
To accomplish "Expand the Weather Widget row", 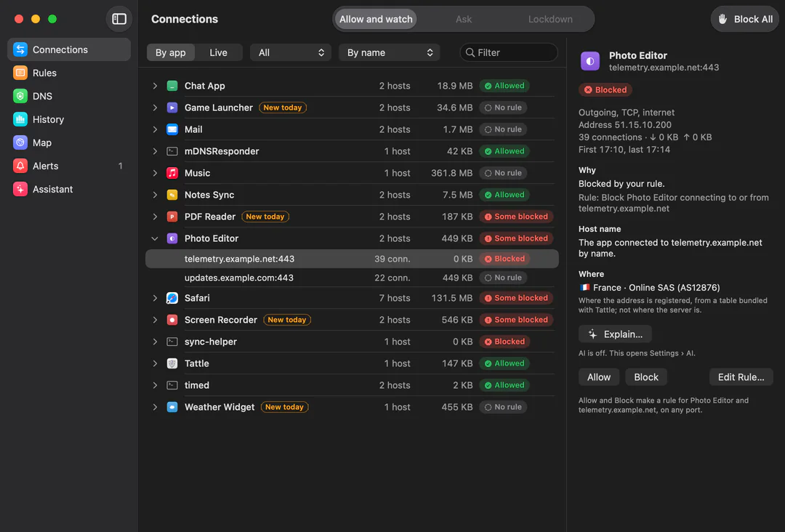I will pos(155,407).
